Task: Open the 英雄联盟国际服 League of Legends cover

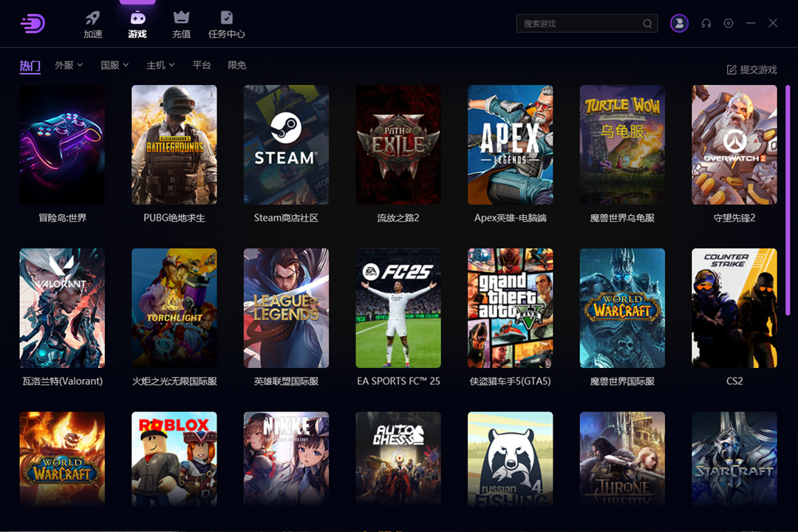Action: 286,308
